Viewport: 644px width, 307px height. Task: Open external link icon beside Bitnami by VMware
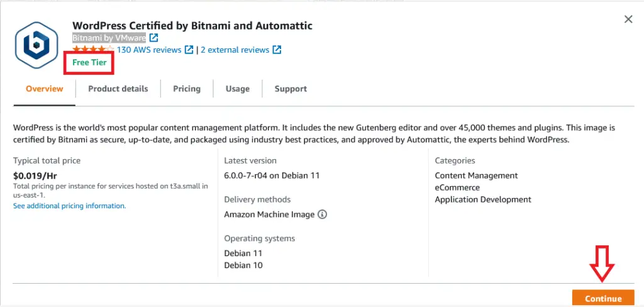coord(153,38)
